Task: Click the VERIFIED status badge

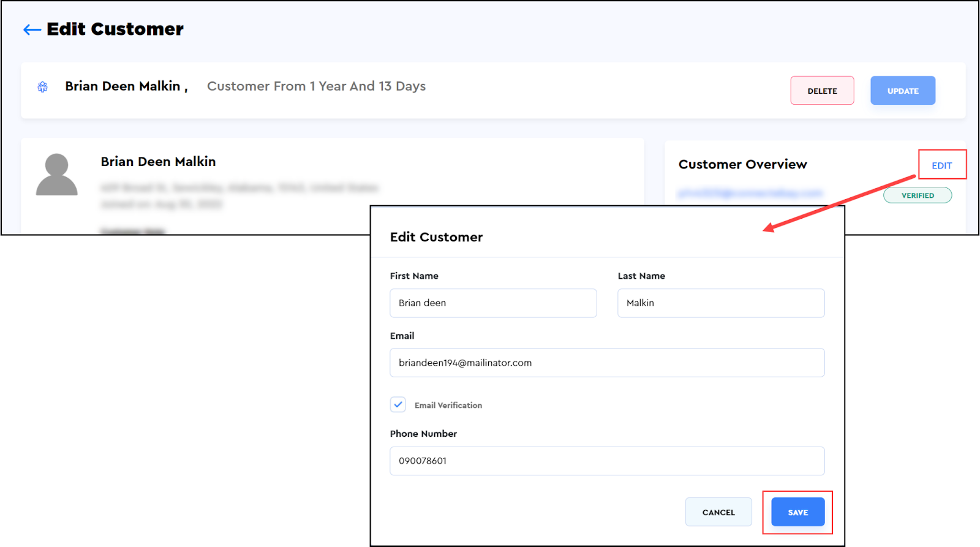Action: pos(917,195)
